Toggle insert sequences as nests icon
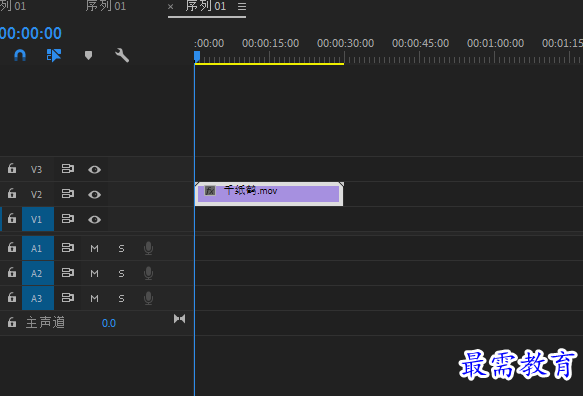The height and width of the screenshot is (396, 583). pyautogui.click(x=54, y=55)
